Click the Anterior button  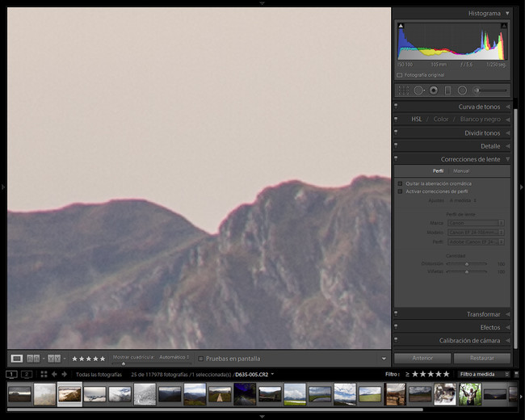tap(422, 358)
